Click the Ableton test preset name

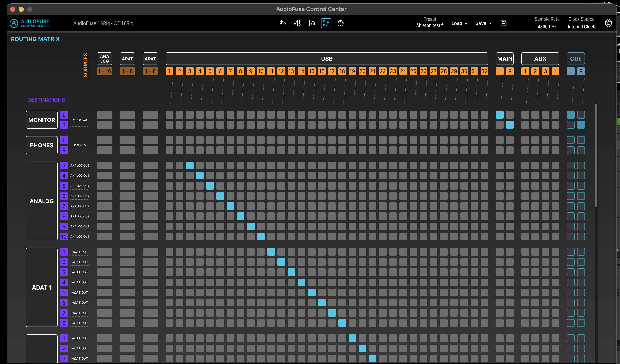[x=430, y=25]
